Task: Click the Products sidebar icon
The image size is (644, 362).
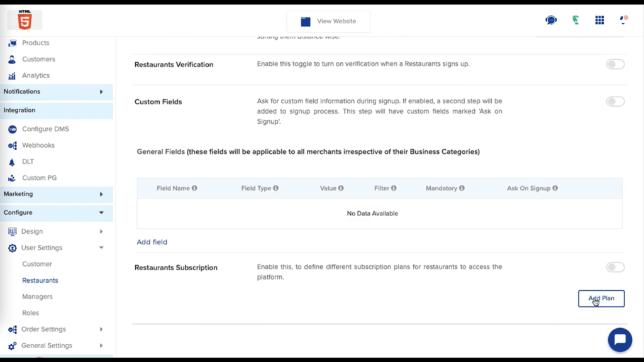Action: pyautogui.click(x=13, y=43)
